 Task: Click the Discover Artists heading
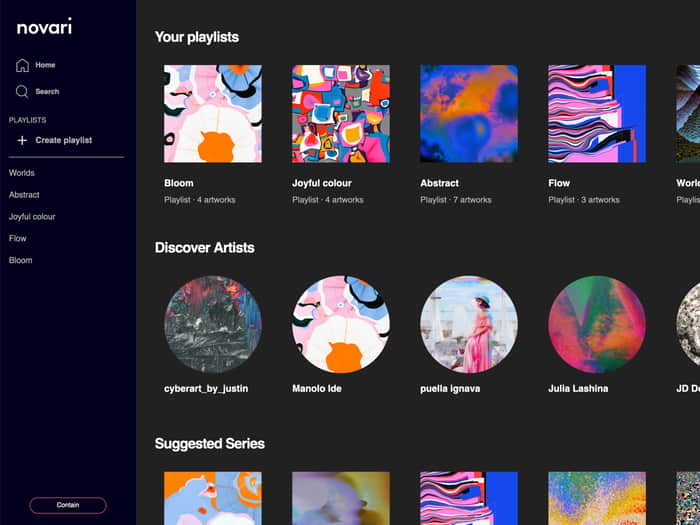[204, 248]
